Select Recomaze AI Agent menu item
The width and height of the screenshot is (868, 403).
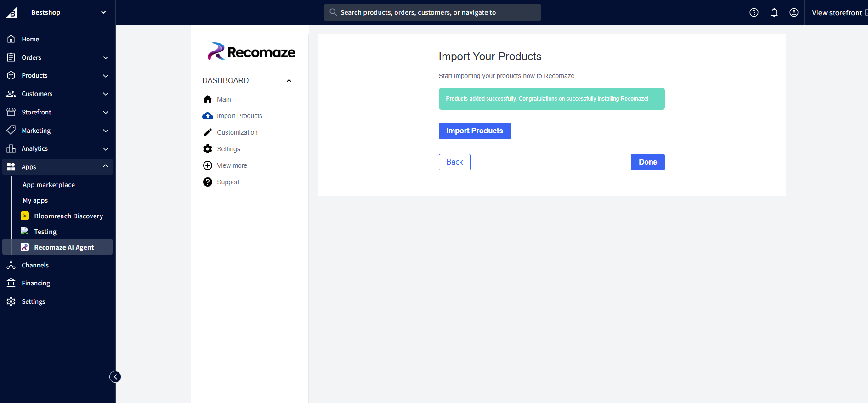tap(57, 247)
